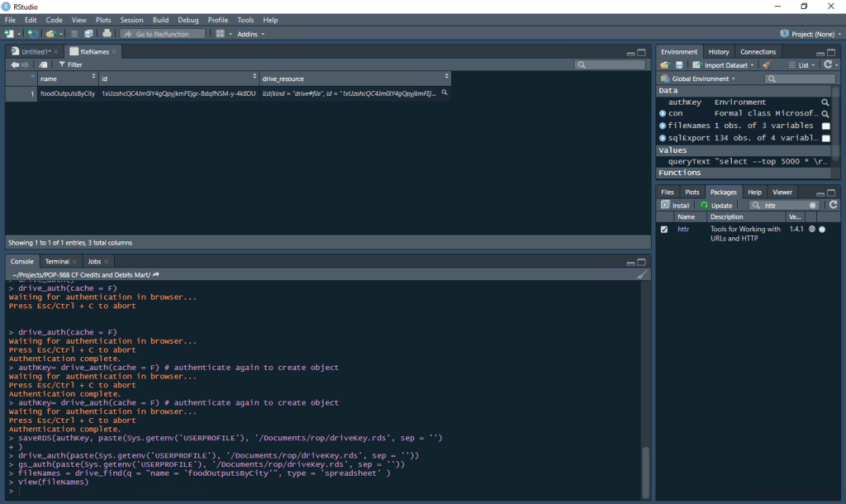846x504 pixels.
Task: Click the save workspace floppy icon
Action: click(x=679, y=65)
